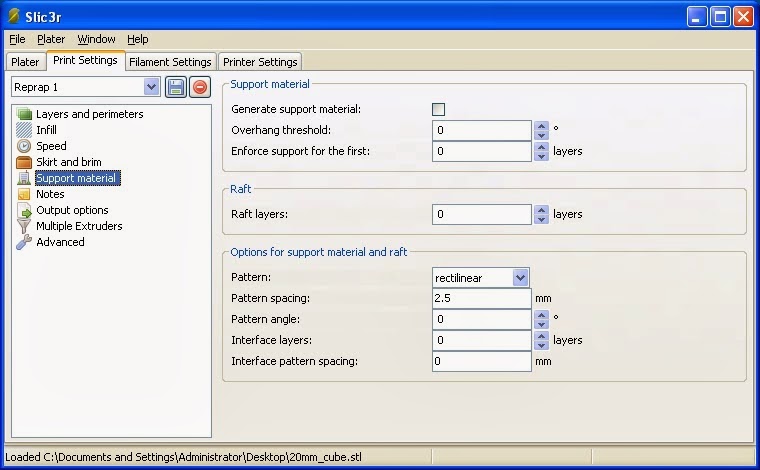Click the Multiple Extruders funnel icon
This screenshot has height=470, width=760.
tap(24, 226)
